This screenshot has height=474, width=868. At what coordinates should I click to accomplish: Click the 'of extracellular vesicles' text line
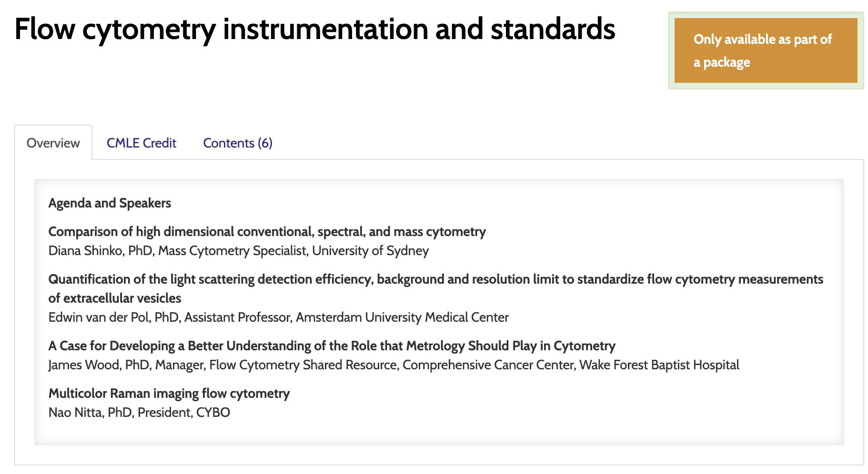(x=114, y=298)
